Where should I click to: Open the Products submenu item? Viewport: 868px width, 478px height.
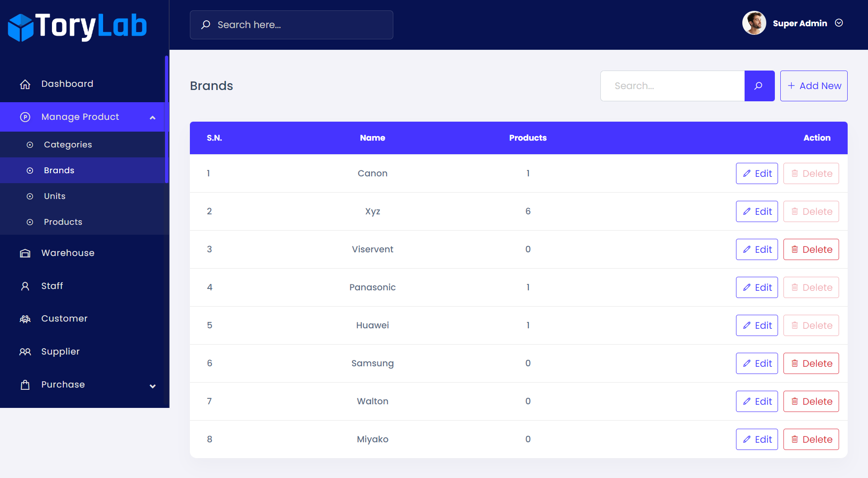coord(63,222)
